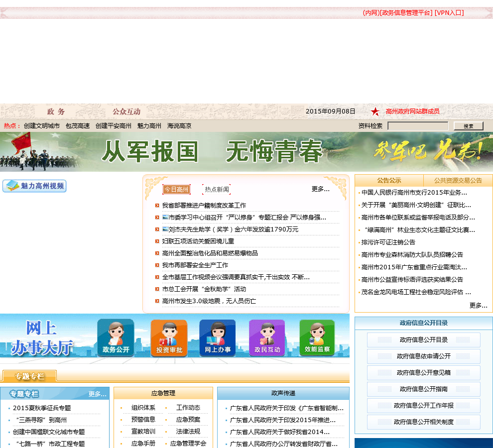Viewport: 493px width, 448px height.
Task: Open notice 高州市专业森林消防大队队员招聘公告
Action: [412, 255]
